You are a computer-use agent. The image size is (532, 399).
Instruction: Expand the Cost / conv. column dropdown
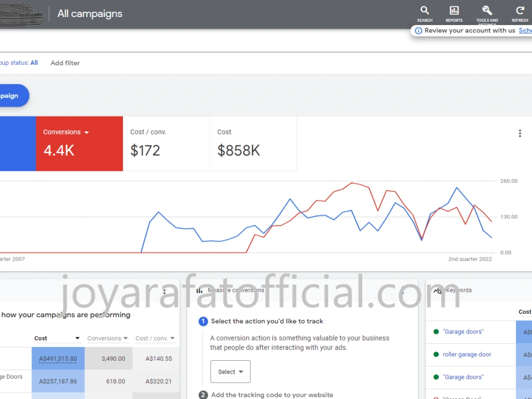[x=172, y=338]
